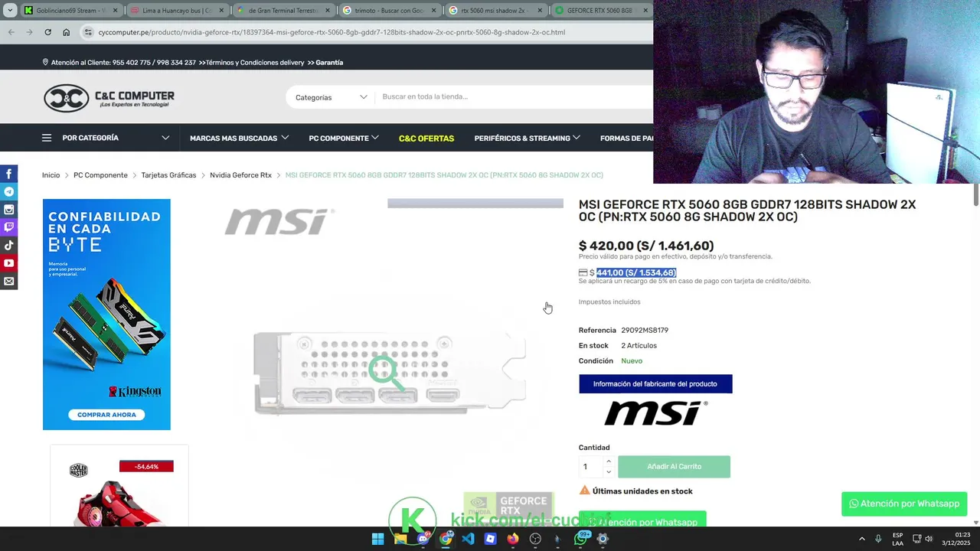Click the volume icon in system tray
Image resolution: width=980 pixels, height=551 pixels.
point(929,539)
